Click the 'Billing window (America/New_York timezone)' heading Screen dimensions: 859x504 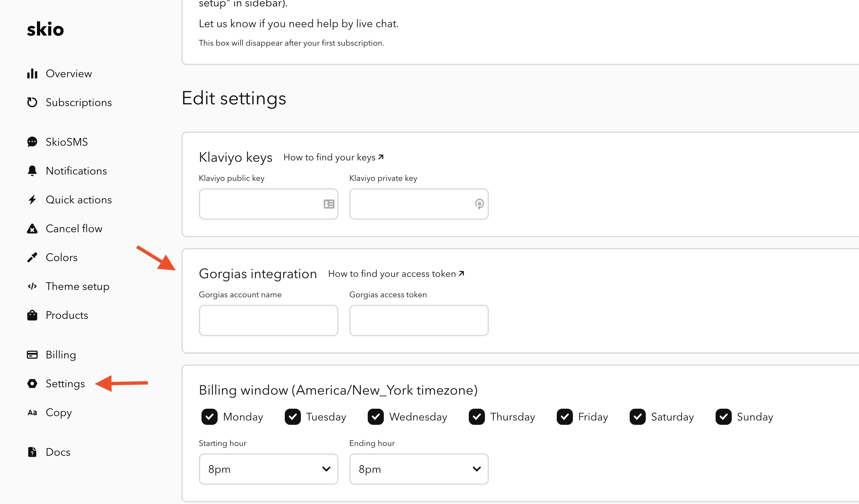click(x=338, y=390)
